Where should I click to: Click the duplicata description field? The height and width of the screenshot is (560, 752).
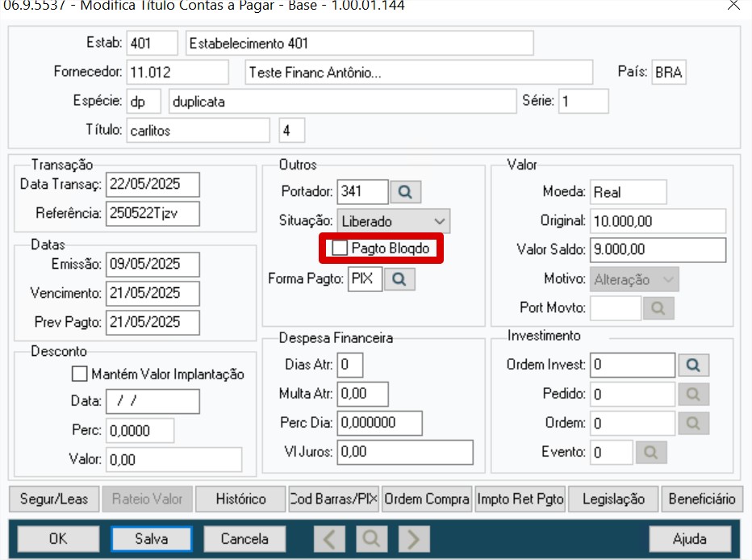[x=342, y=101]
